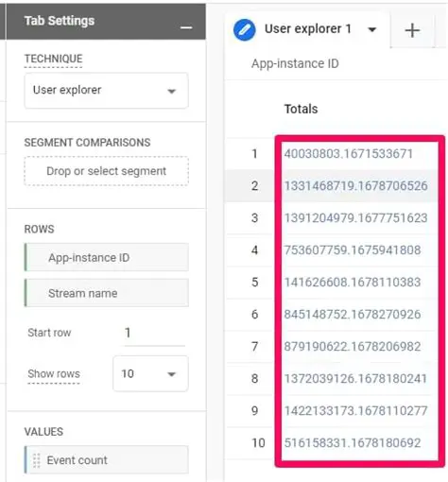Click the Start row input field
The height and width of the screenshot is (482, 448).
tap(154, 333)
